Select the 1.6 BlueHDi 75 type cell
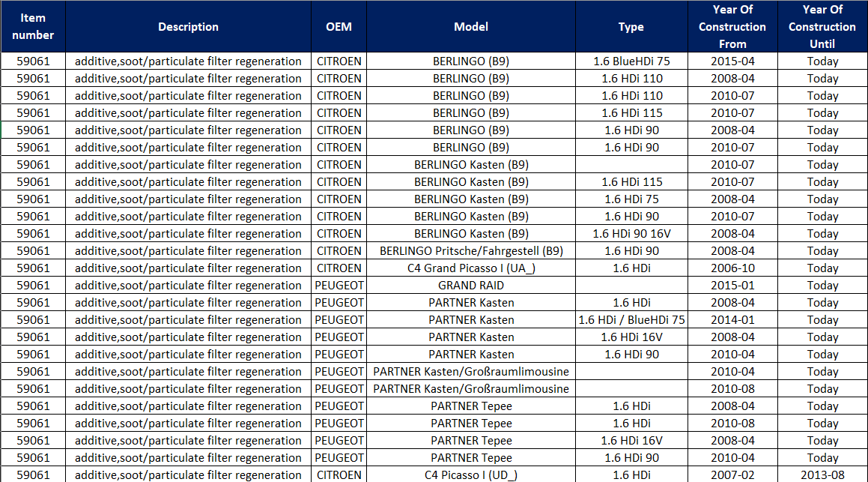Image resolution: width=868 pixels, height=482 pixels. click(x=631, y=61)
